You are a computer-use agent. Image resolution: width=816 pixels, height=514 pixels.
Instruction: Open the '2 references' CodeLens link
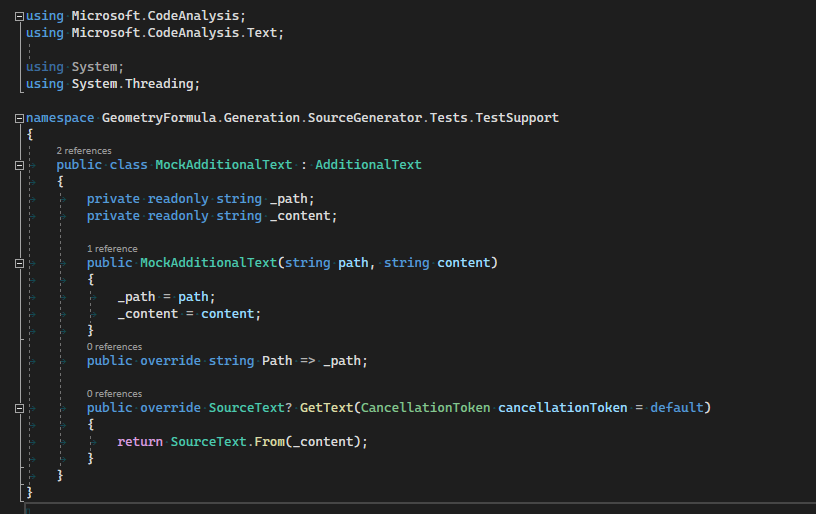click(84, 151)
